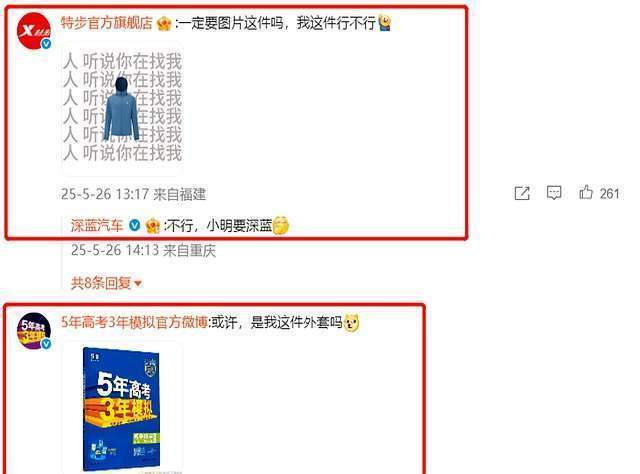Click the share icon beside the like count
The height and width of the screenshot is (474, 640).
pos(522,193)
